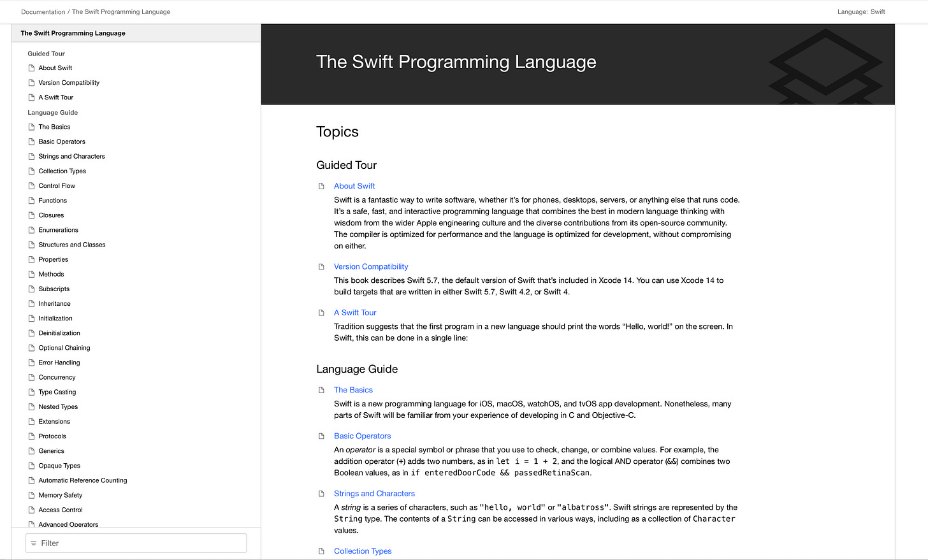
Task: Click The Swift Programming Language breadcrumb text
Action: pyautogui.click(x=121, y=12)
